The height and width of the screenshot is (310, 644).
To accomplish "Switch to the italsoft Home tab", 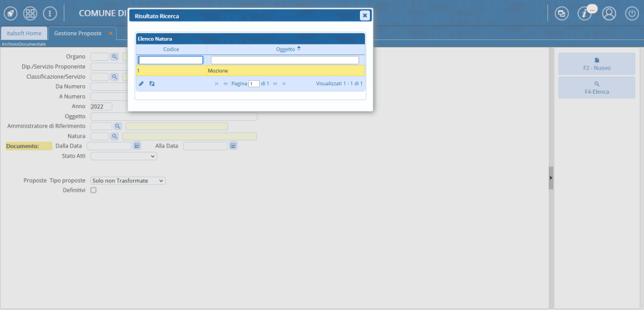I will pos(24,33).
